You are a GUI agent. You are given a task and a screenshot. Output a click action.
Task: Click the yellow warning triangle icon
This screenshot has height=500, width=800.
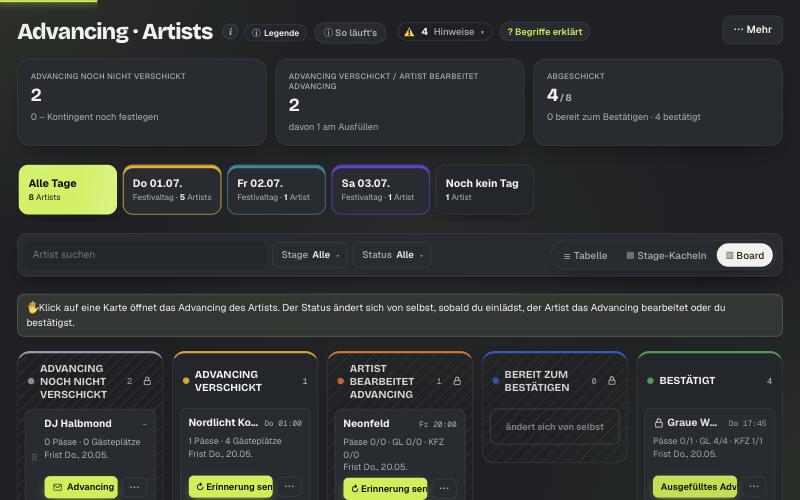click(x=409, y=32)
